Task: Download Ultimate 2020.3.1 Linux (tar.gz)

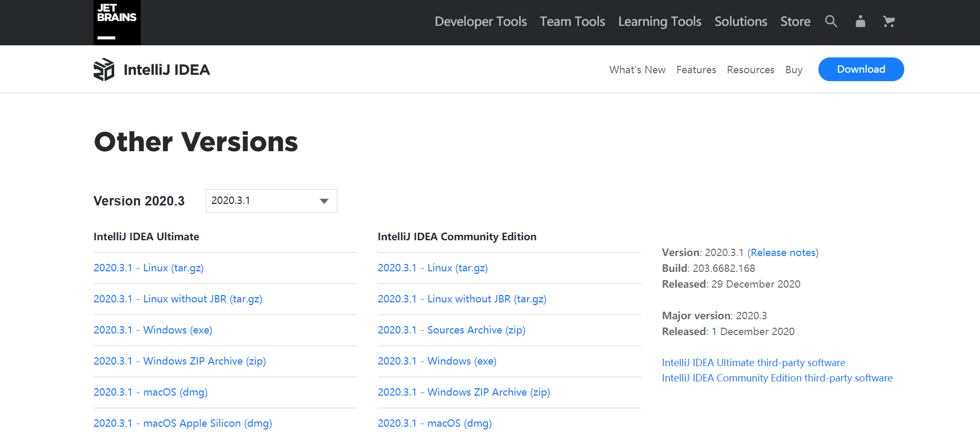Action: (x=148, y=268)
